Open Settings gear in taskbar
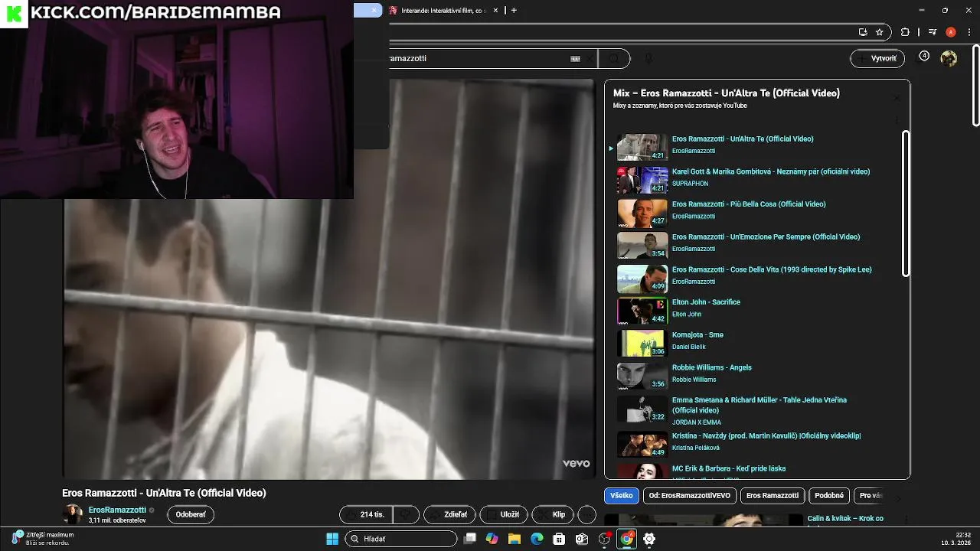Screen dimensions: 980x551 pyautogui.click(x=649, y=539)
